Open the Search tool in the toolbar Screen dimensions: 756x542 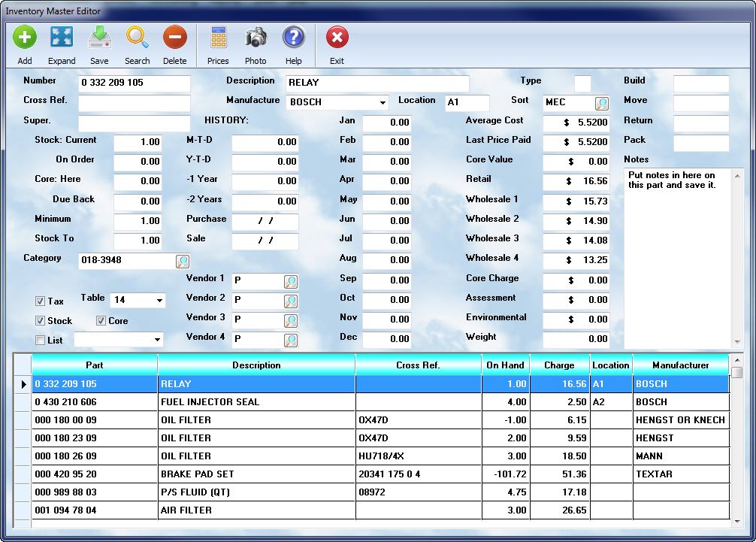pyautogui.click(x=137, y=38)
